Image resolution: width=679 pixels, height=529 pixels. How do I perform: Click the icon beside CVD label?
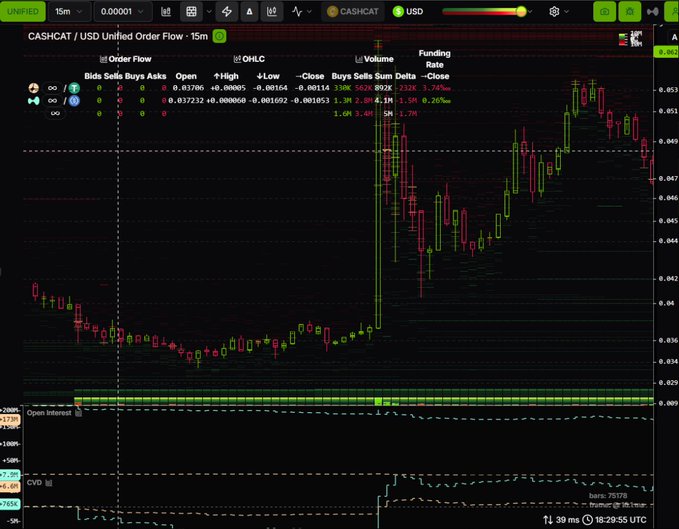[49, 483]
